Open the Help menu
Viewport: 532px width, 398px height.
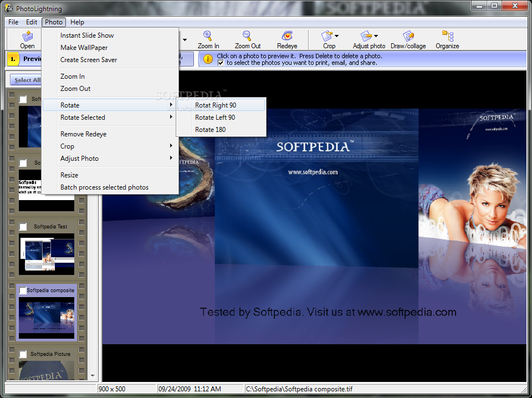click(x=77, y=22)
